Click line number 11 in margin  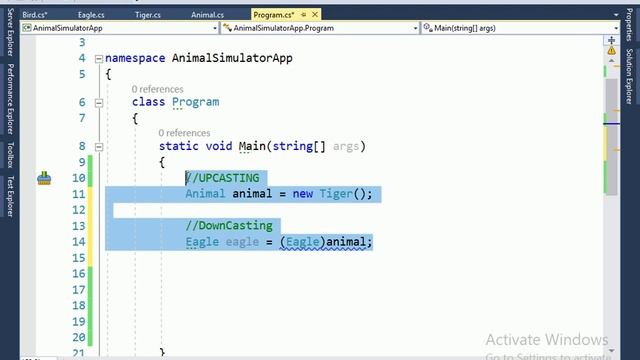[x=79, y=194]
